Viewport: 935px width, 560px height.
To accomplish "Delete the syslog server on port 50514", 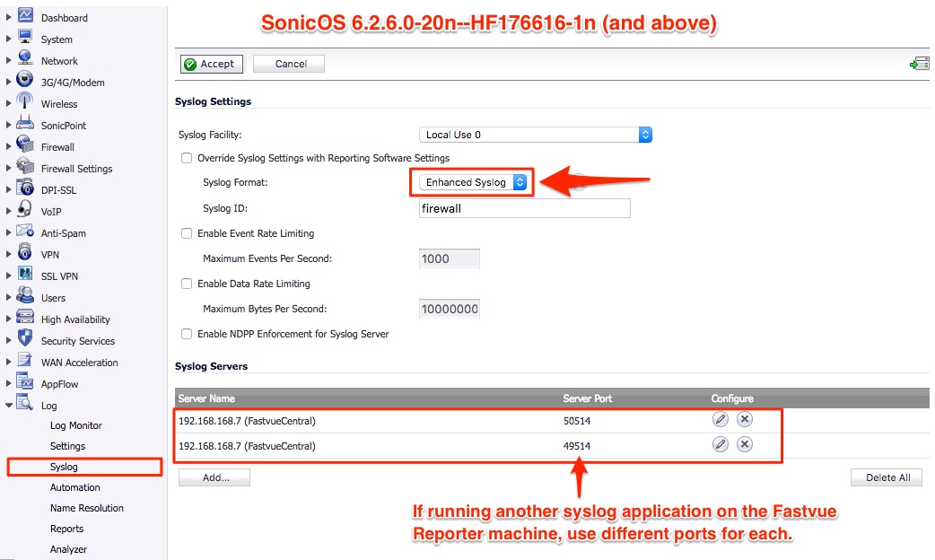I will pyautogui.click(x=744, y=420).
